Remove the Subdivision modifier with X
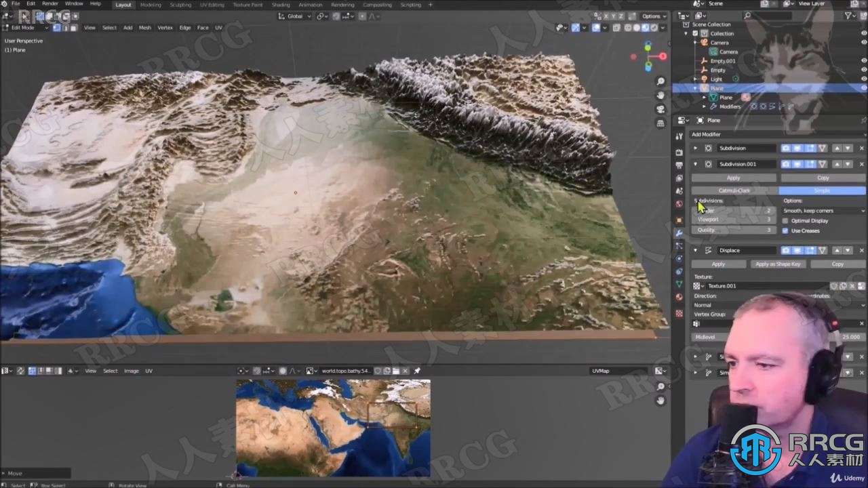 (862, 148)
